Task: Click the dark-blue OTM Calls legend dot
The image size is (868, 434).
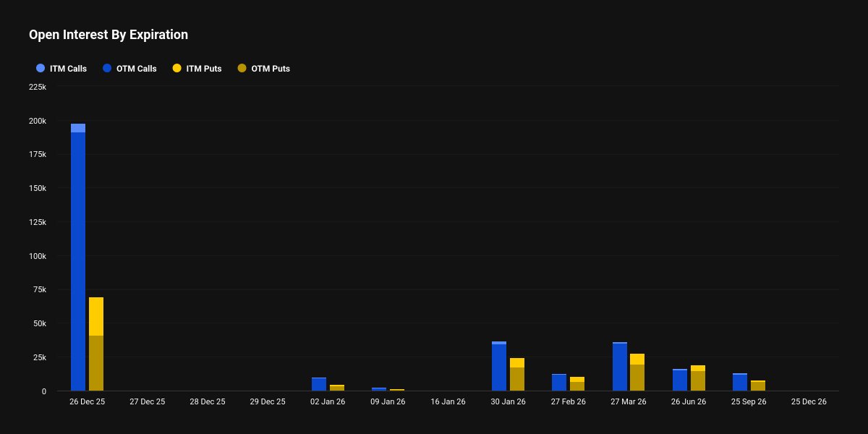Action: (x=107, y=69)
